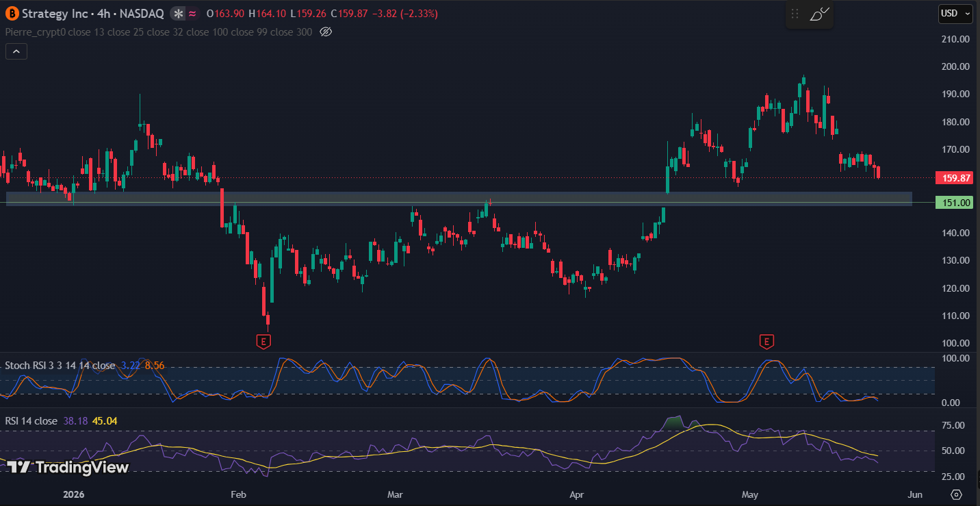Click the 0.00 label on Stoch RSI scale
The width and height of the screenshot is (980, 506).
coord(951,403)
